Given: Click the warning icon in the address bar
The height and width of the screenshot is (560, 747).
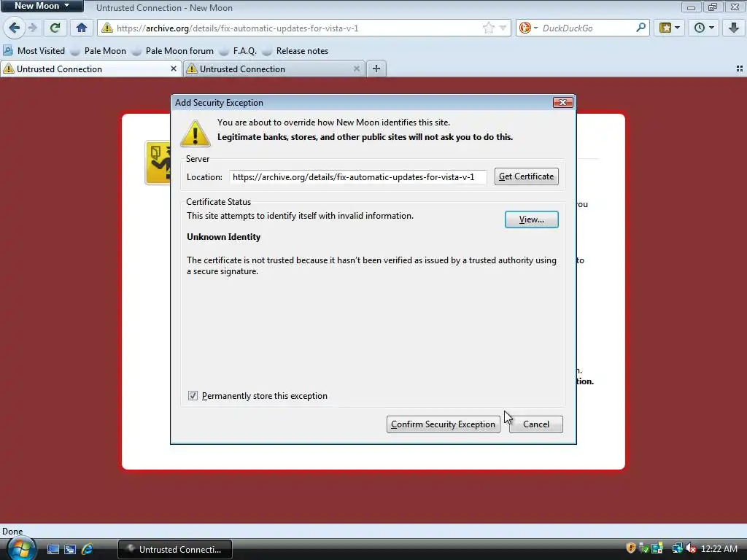Looking at the screenshot, I should coord(107,28).
